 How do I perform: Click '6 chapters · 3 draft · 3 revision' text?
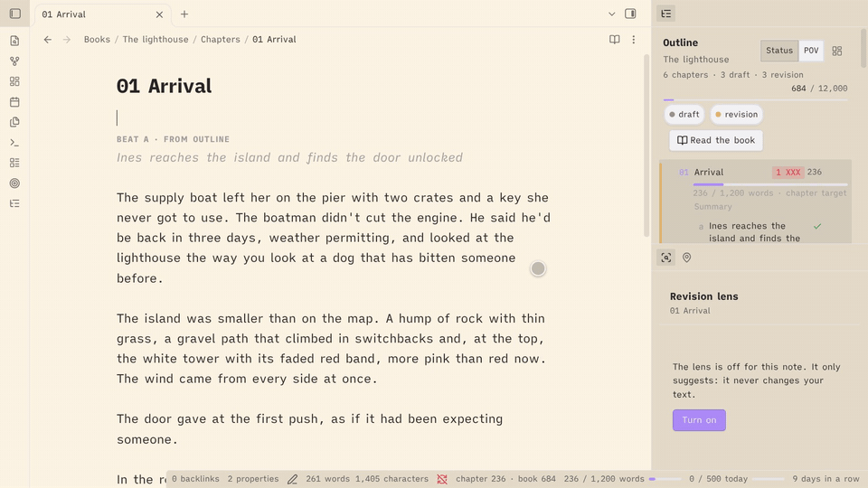733,75
